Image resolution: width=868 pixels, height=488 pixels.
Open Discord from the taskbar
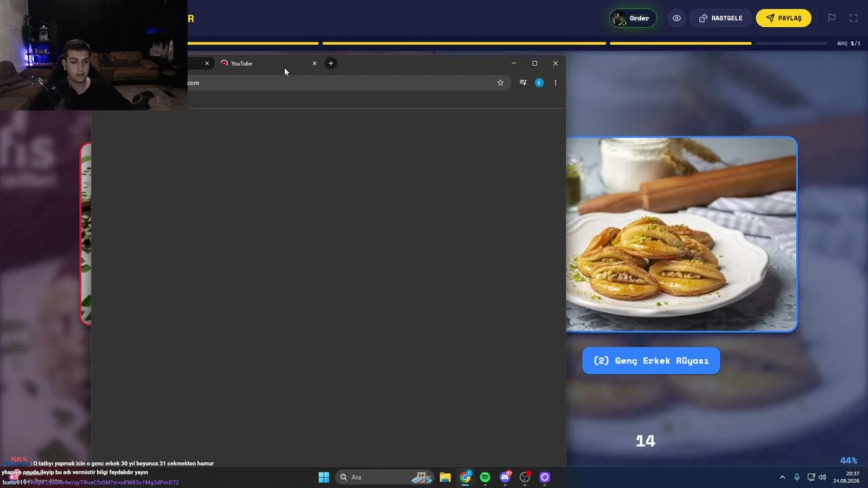click(505, 477)
